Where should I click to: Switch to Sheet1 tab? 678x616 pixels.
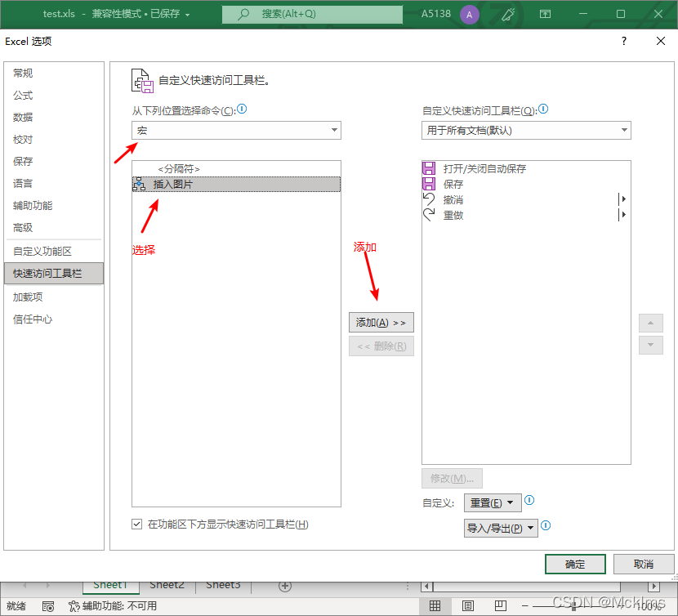[x=110, y=586]
